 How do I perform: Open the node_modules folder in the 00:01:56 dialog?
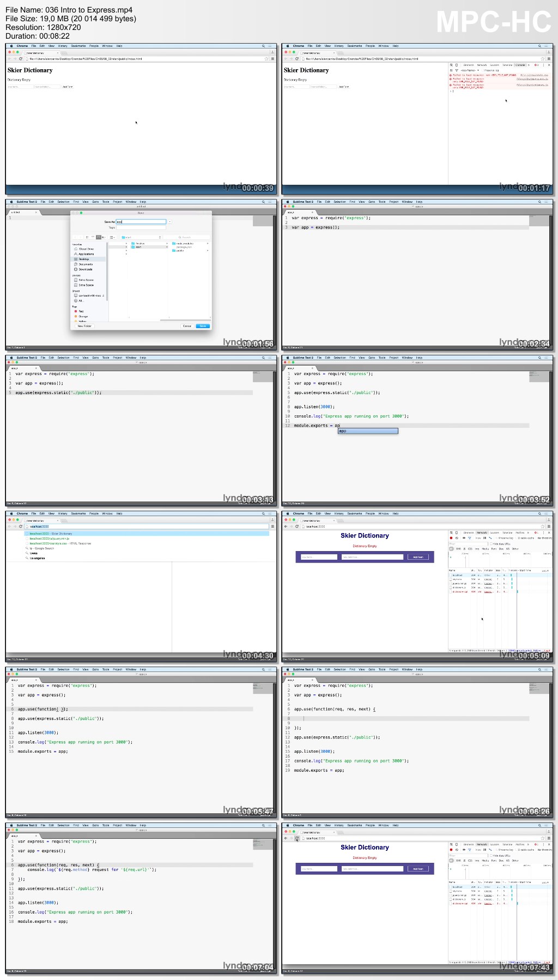(185, 244)
